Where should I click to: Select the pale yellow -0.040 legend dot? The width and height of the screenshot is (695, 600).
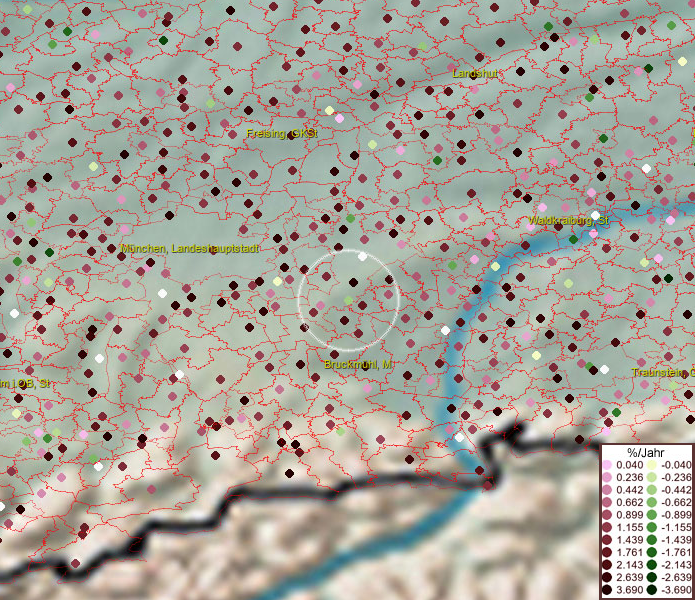coord(651,465)
